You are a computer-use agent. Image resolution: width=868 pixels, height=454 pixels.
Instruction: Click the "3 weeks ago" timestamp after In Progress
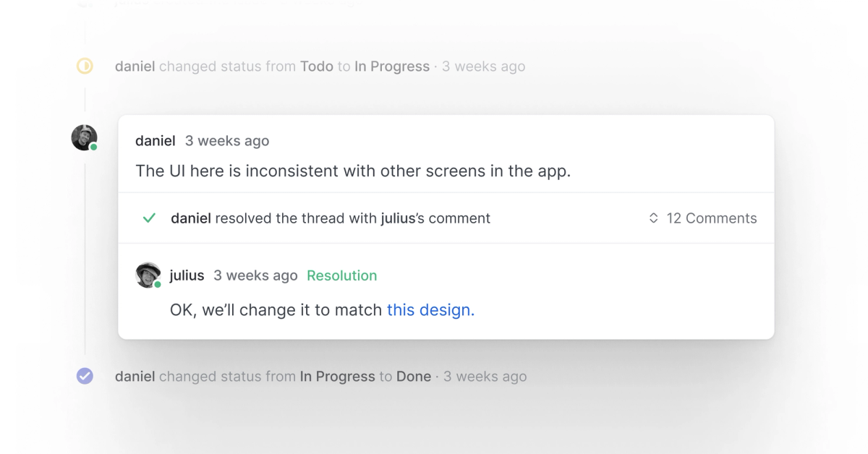483,67
